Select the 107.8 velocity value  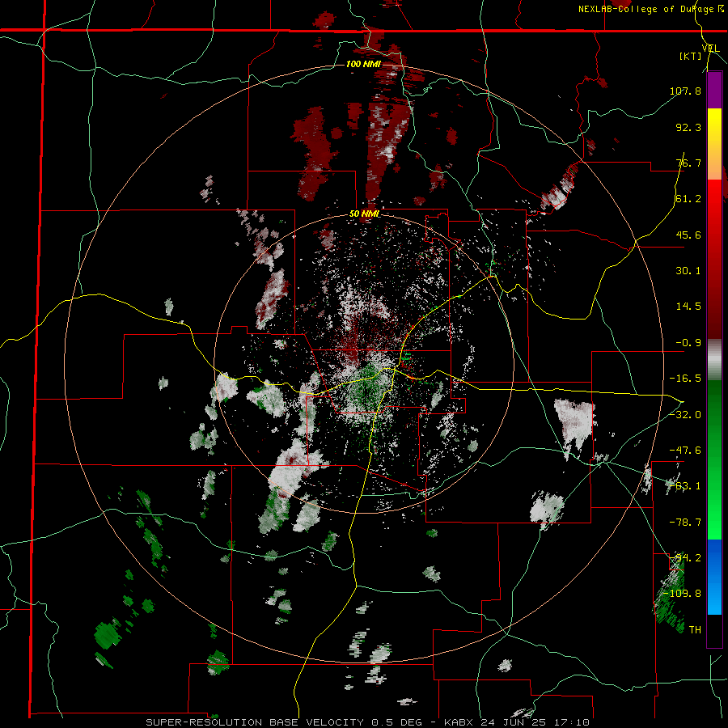tap(685, 91)
